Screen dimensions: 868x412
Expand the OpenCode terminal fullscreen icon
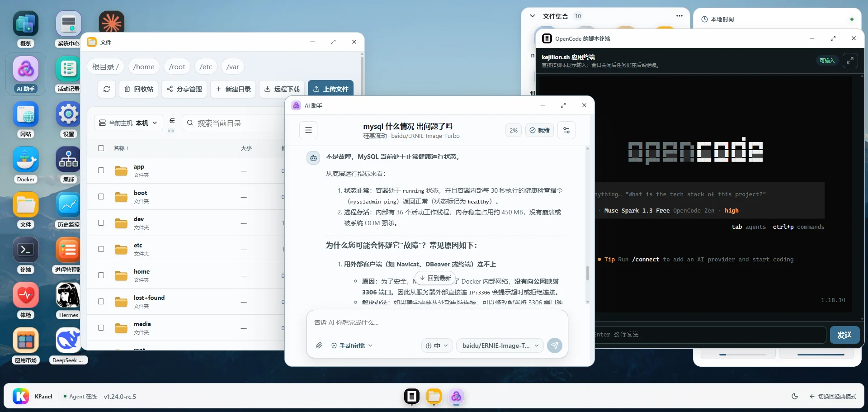click(x=850, y=61)
